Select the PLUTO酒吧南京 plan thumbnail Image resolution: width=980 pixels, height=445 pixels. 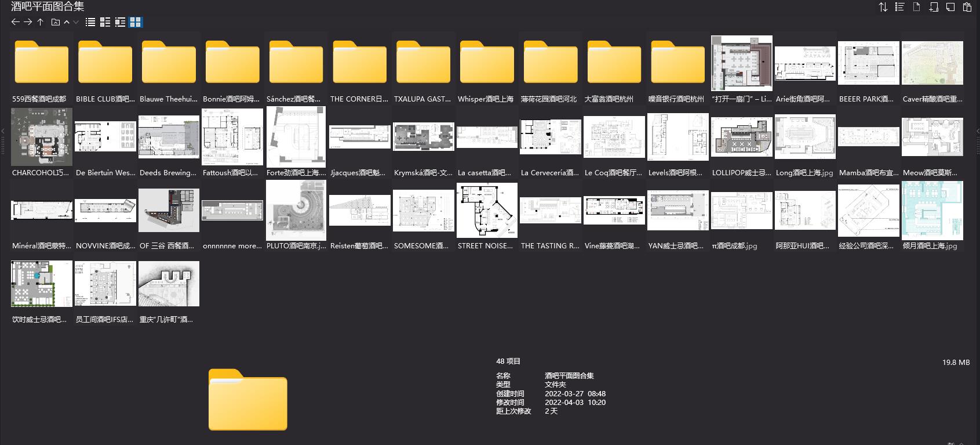[x=296, y=210]
